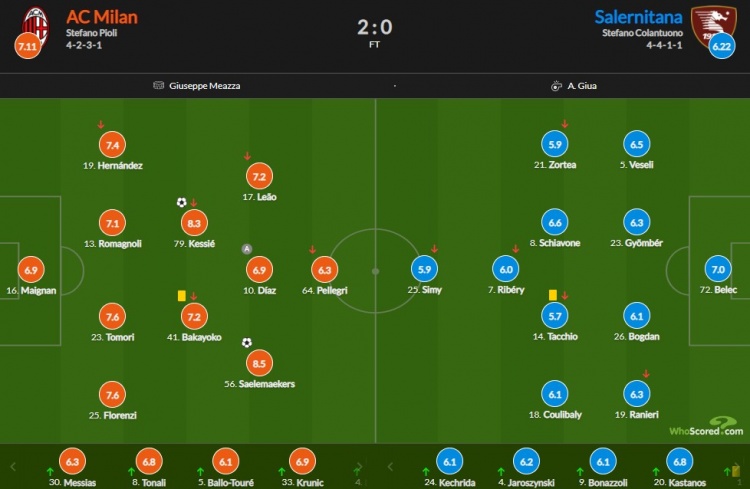Select substitute Kastanos rating circle
The width and height of the screenshot is (750, 489).
tap(680, 461)
